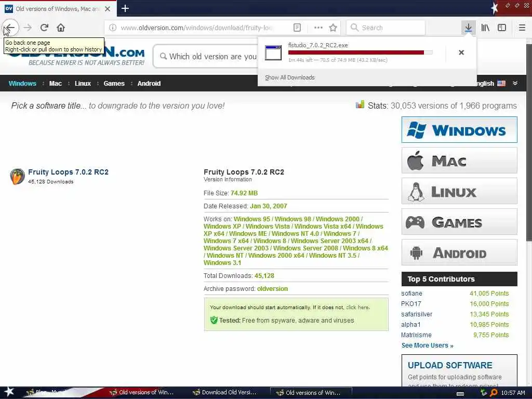Image resolution: width=532 pixels, height=399 pixels.
Task: Open contributor PKO17 profile
Action: (411, 303)
